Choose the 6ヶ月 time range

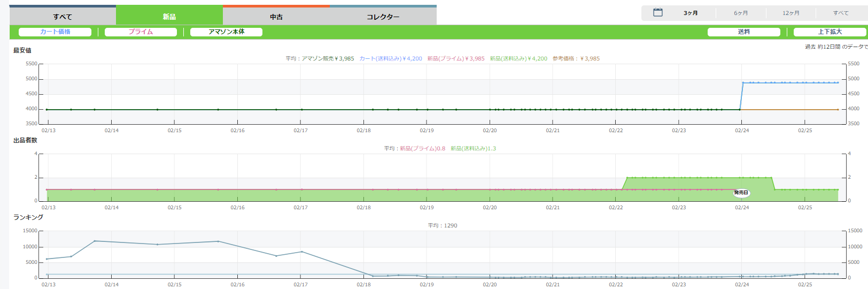pos(741,13)
